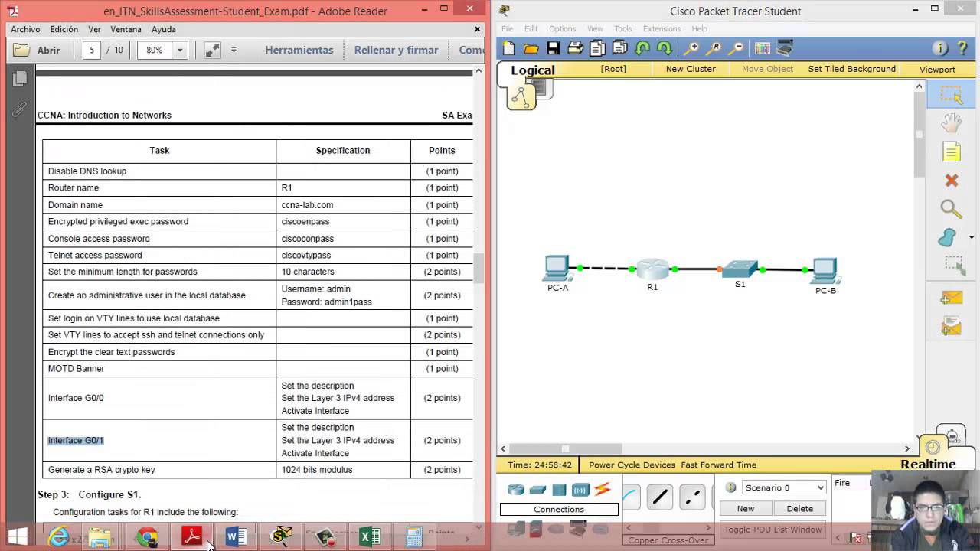Open the Edición menu in Adobe Reader

pos(64,29)
